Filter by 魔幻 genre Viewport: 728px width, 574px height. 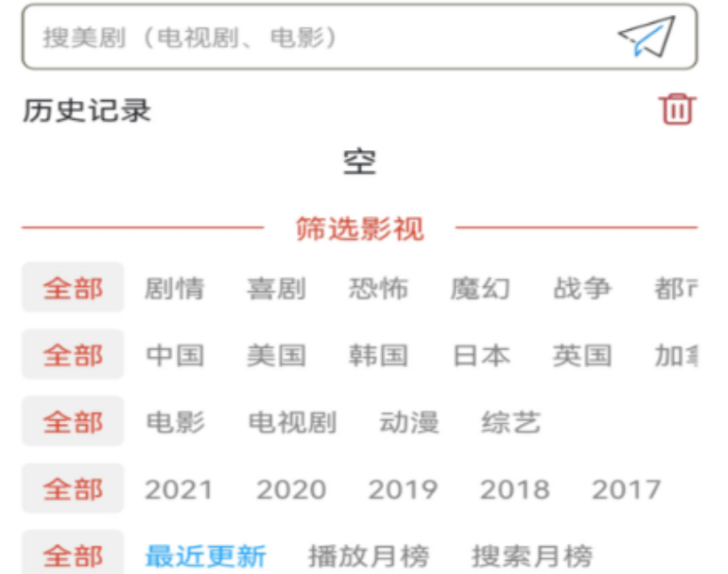point(481,289)
